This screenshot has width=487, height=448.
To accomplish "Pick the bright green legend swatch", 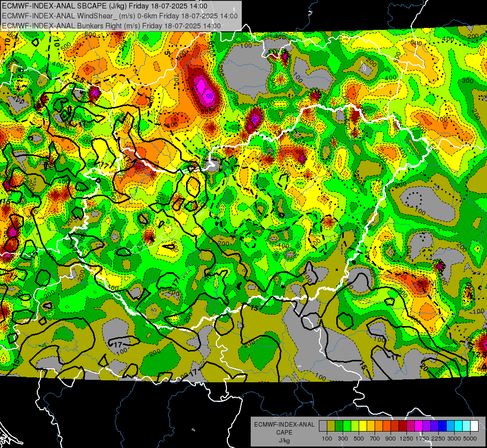I will [347, 426].
